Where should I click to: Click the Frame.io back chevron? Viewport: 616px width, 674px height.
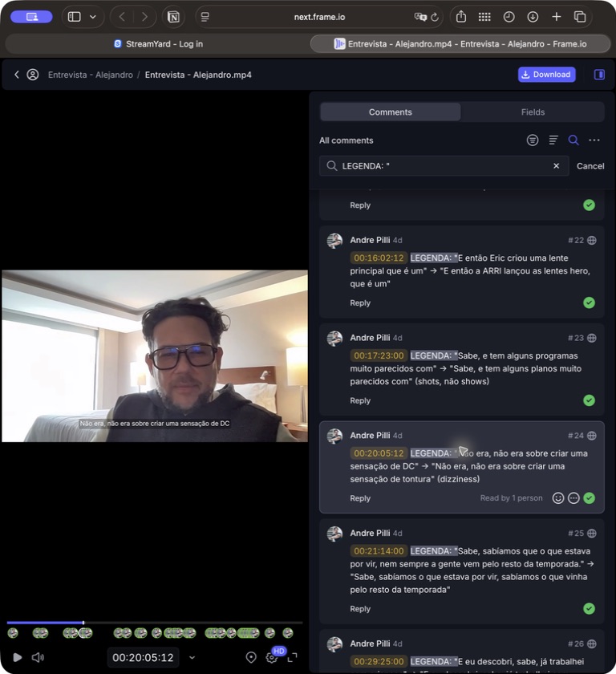click(16, 75)
